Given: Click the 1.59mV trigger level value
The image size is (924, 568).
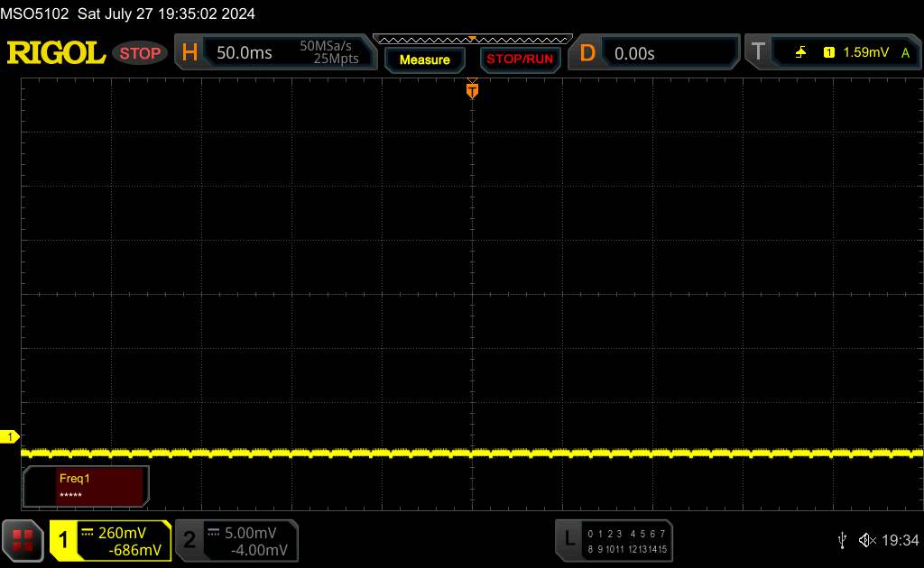Looking at the screenshot, I should [865, 52].
